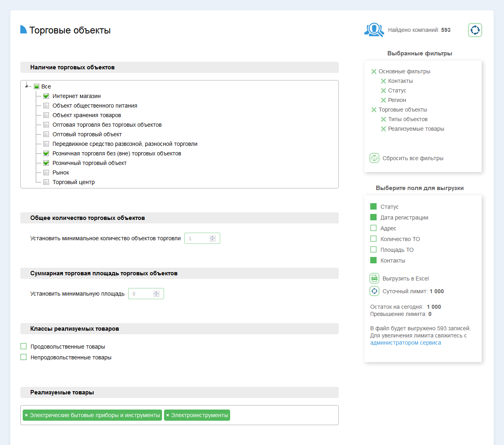504x445 pixels.
Task: Increase minimum trade objects count with up arrow
Action: pyautogui.click(x=213, y=236)
